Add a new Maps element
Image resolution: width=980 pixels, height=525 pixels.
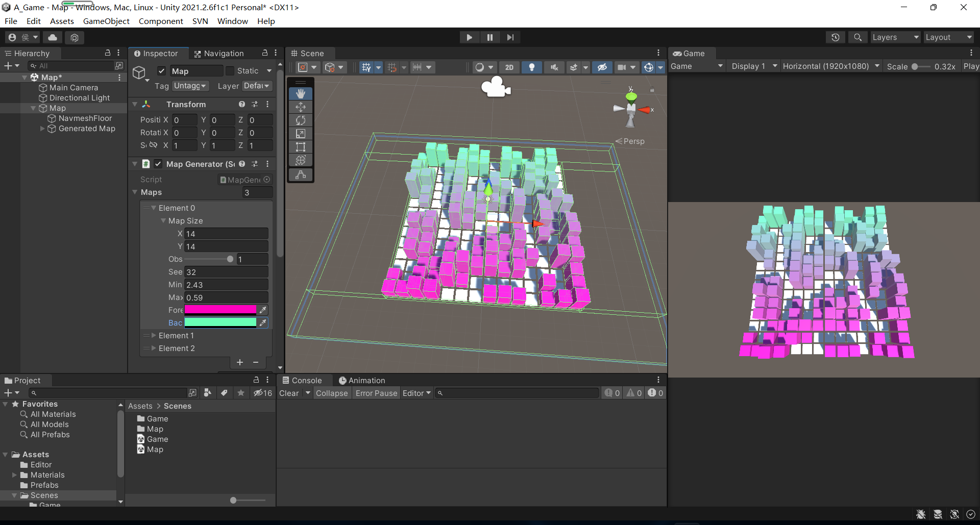click(x=240, y=362)
